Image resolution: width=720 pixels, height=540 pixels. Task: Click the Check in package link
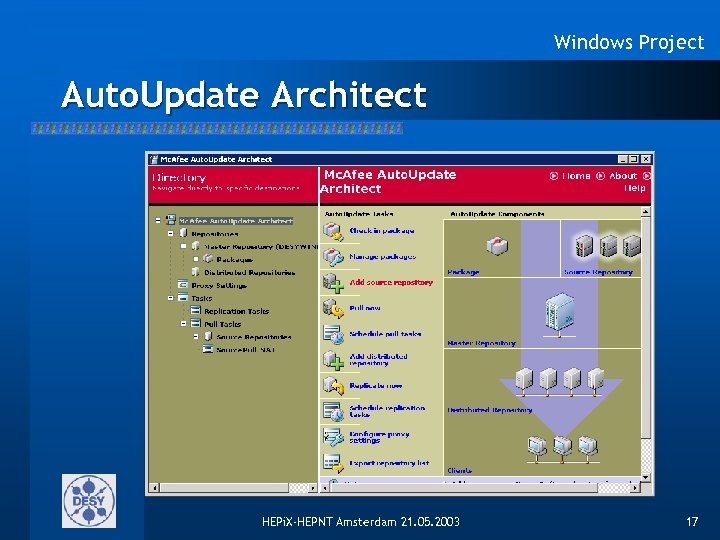pos(382,231)
